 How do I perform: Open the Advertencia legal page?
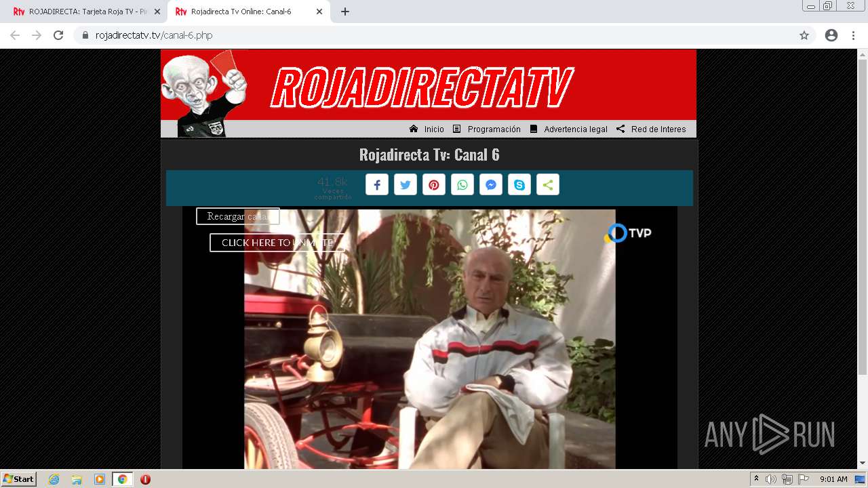click(569, 129)
